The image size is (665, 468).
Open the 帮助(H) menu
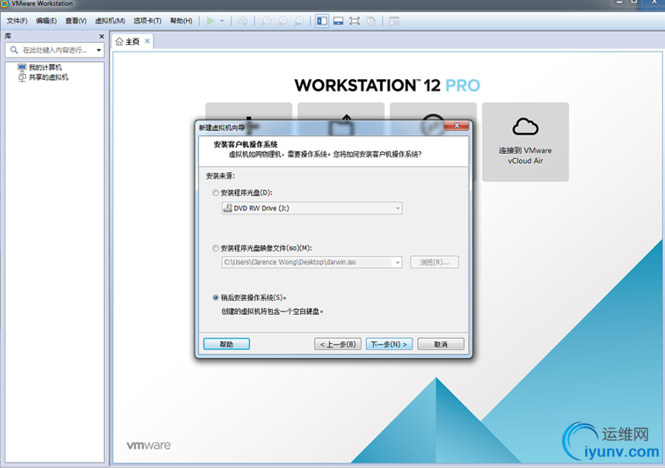181,21
